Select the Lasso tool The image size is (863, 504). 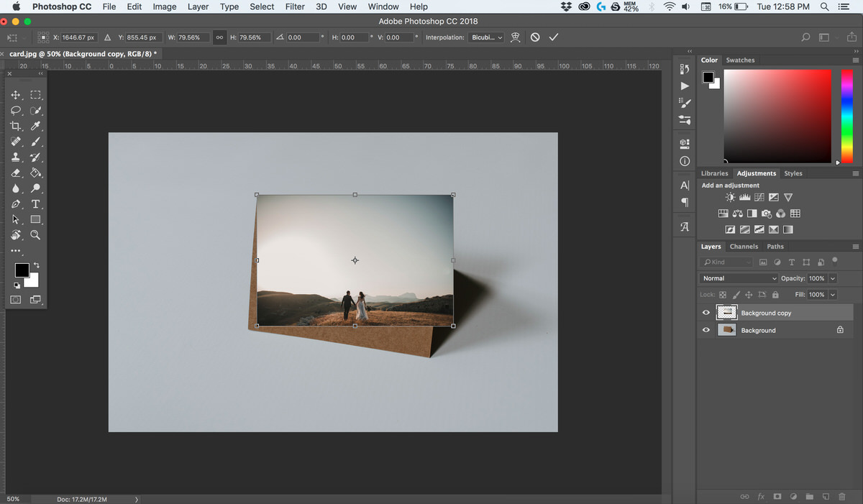(x=16, y=111)
